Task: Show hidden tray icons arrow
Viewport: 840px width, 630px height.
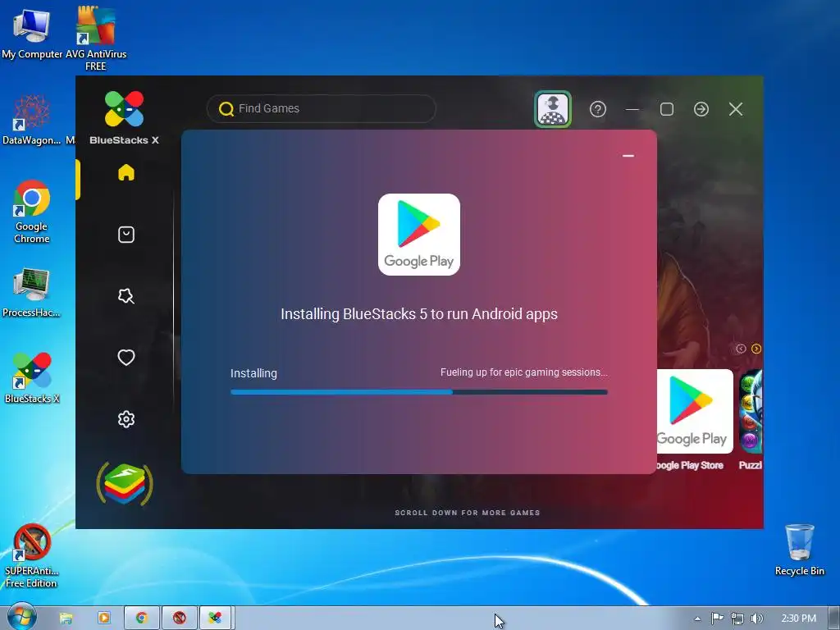Action: 697,619
